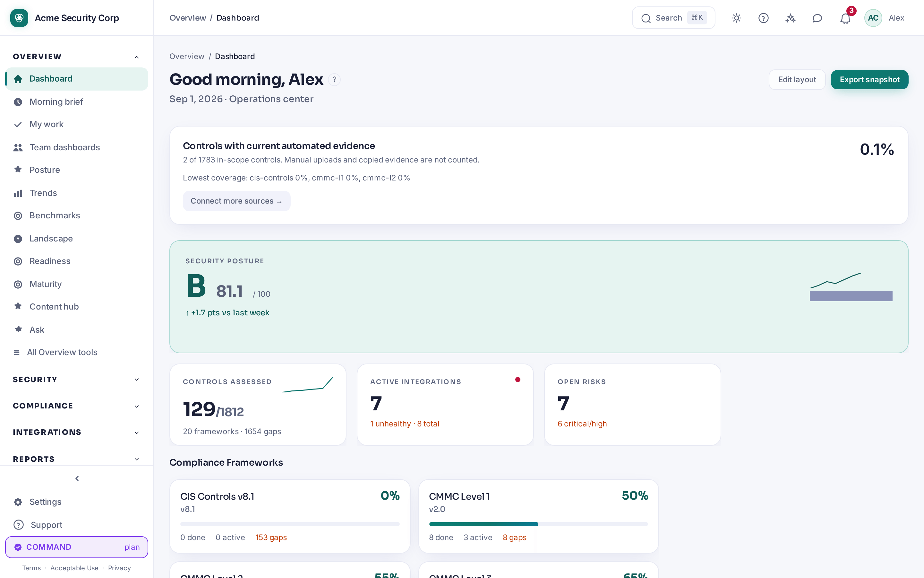Open Posture in sidebar
The width and height of the screenshot is (924, 578).
click(76, 170)
